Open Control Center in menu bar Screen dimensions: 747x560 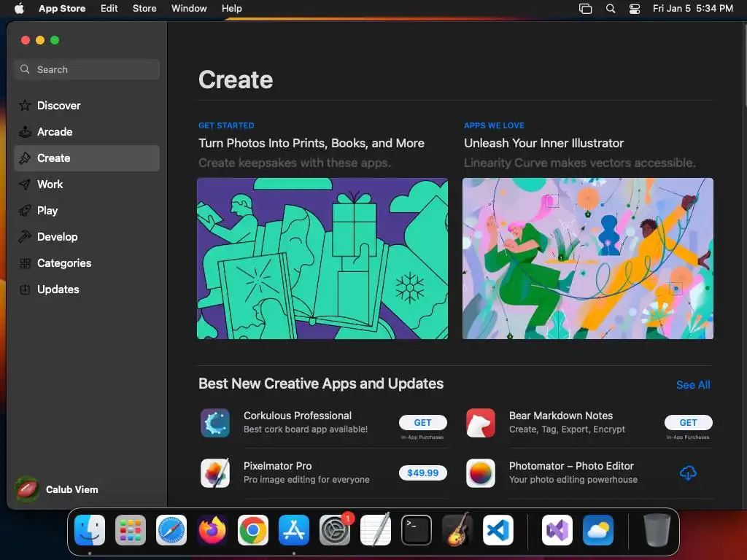[x=635, y=9]
